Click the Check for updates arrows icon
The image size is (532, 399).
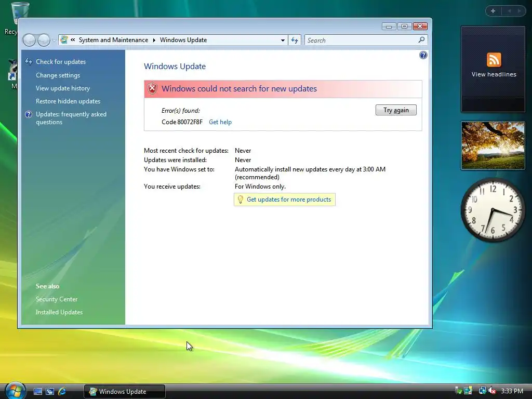click(x=29, y=61)
